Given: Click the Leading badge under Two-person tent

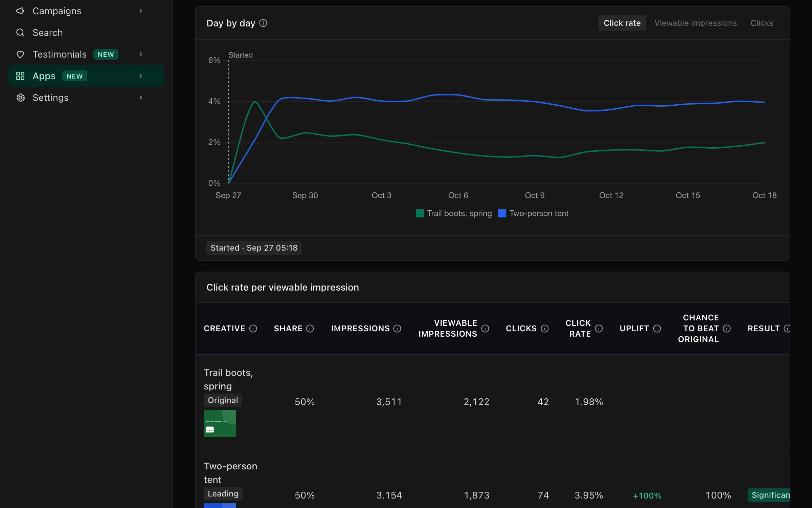Looking at the screenshot, I should point(223,494).
